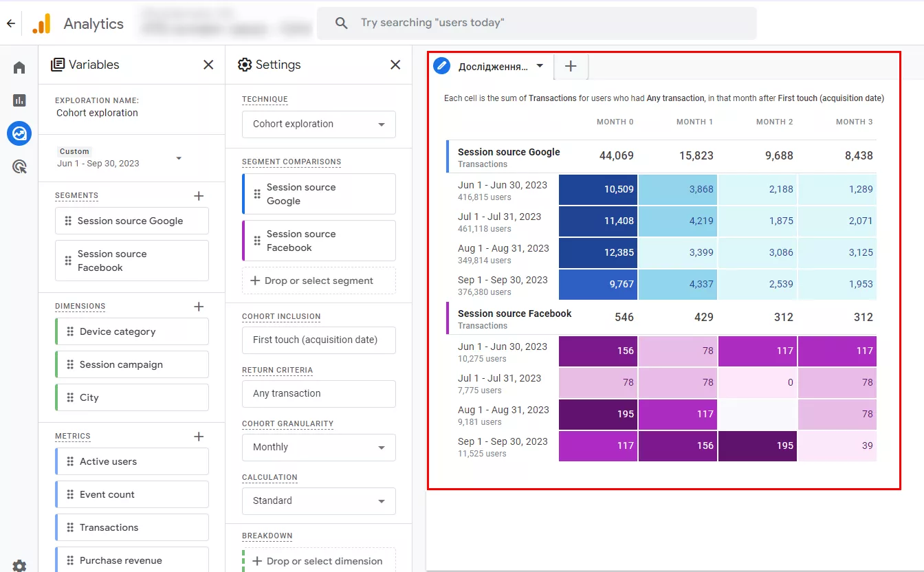Click the back arrow beside Analytics logo
Screen dimensions: 924x572
click(x=10, y=23)
